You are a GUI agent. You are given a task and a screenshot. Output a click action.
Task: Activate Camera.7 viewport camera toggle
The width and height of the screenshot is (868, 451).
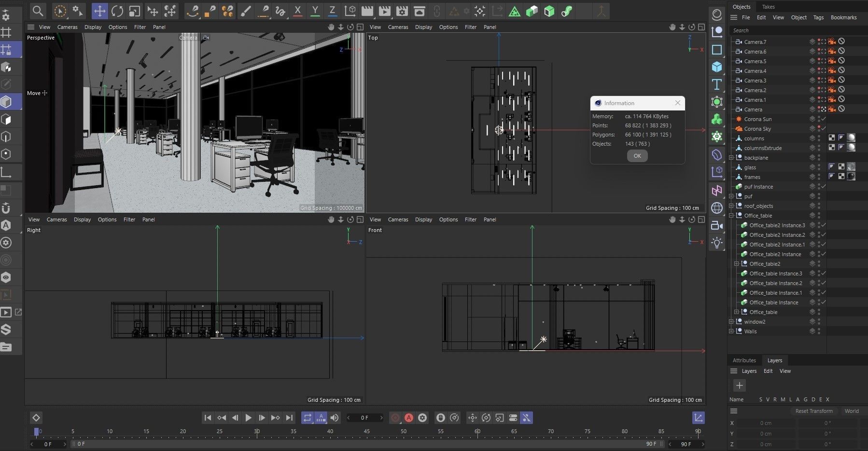coord(823,42)
